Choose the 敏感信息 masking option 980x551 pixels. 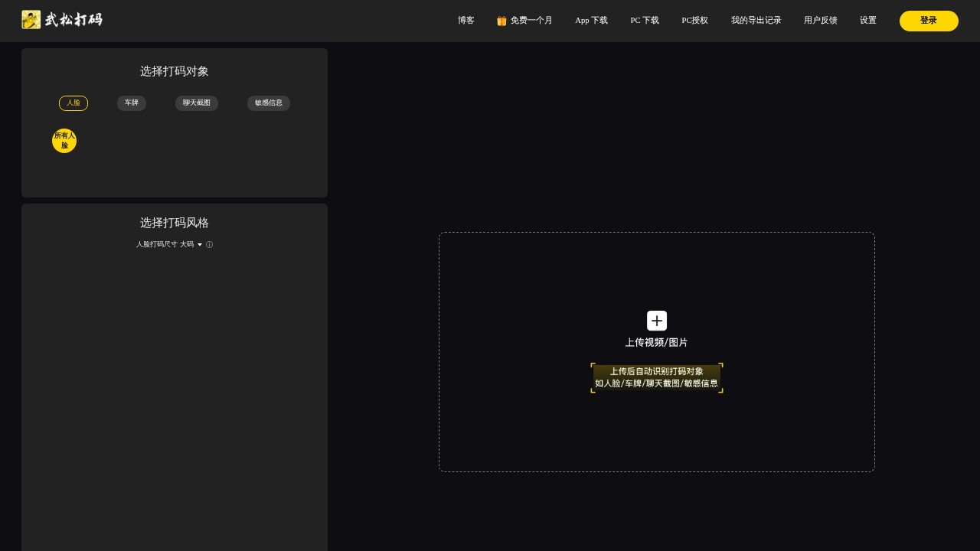[x=269, y=103]
